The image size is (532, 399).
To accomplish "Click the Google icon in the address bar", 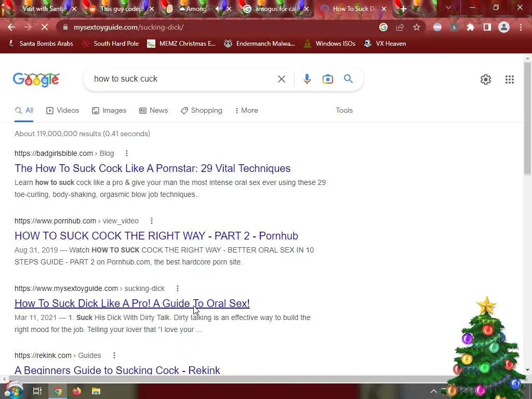I will pyautogui.click(x=383, y=27).
